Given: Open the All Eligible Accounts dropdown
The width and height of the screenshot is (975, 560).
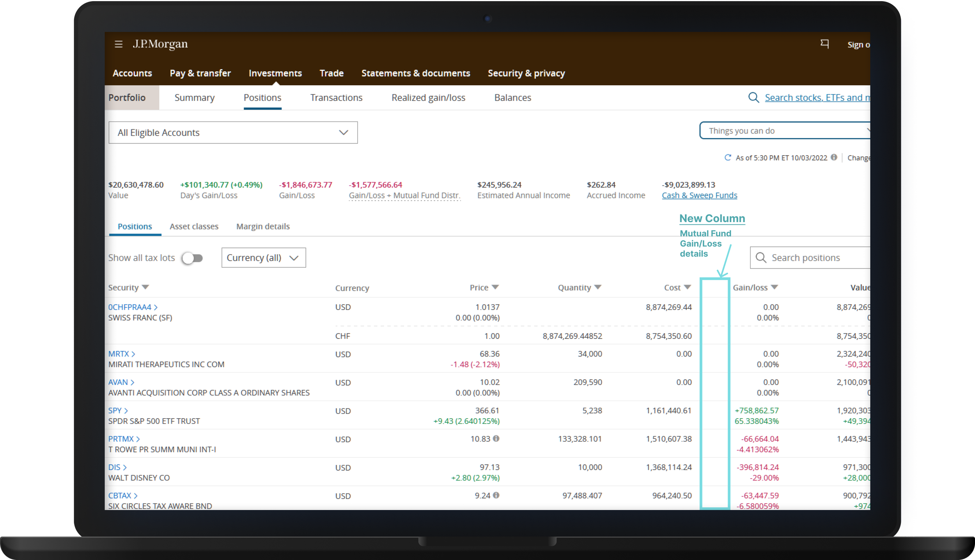Looking at the screenshot, I should coord(233,132).
